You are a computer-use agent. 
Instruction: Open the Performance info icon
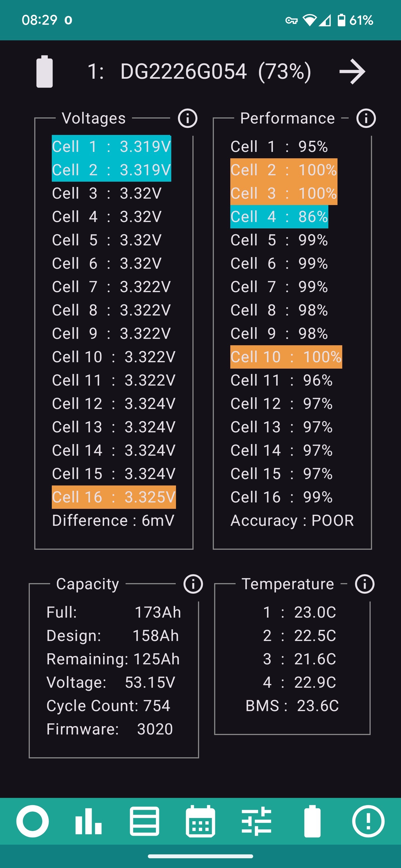(x=366, y=118)
